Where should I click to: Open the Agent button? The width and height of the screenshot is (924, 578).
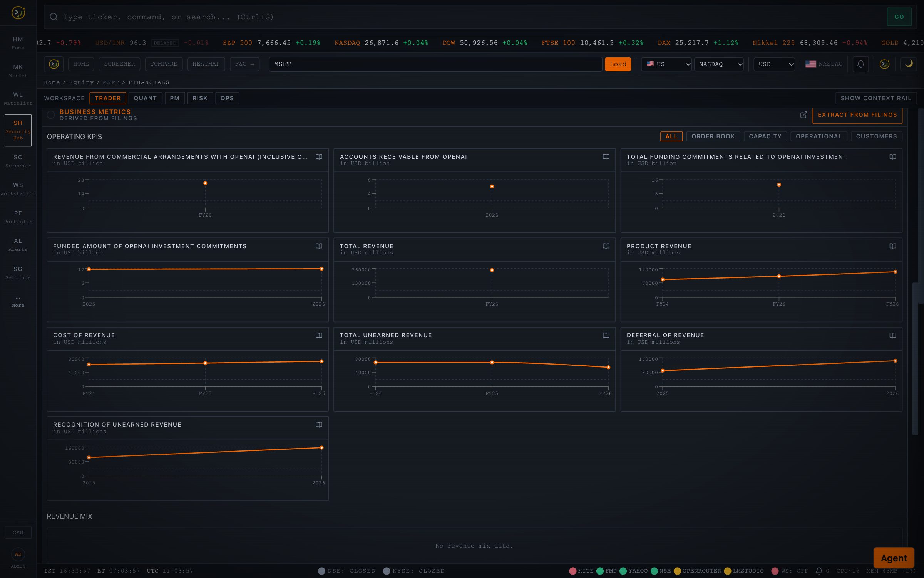(894, 558)
